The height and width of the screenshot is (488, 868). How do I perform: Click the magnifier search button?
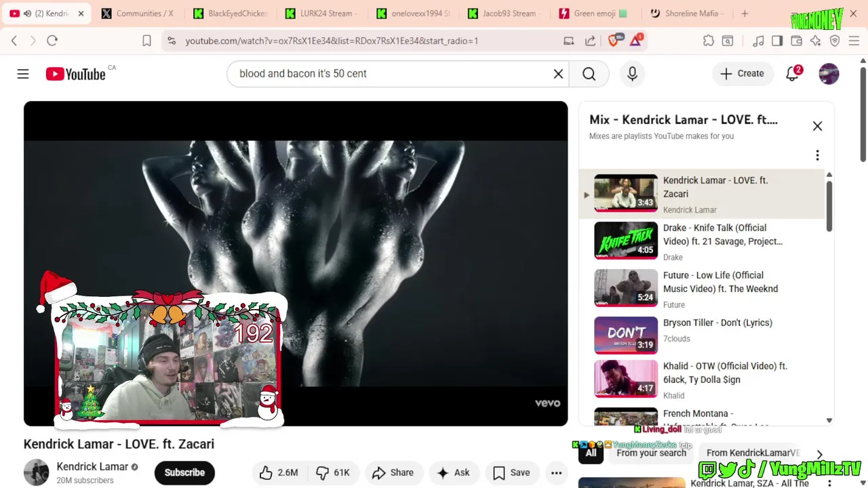click(x=589, y=74)
